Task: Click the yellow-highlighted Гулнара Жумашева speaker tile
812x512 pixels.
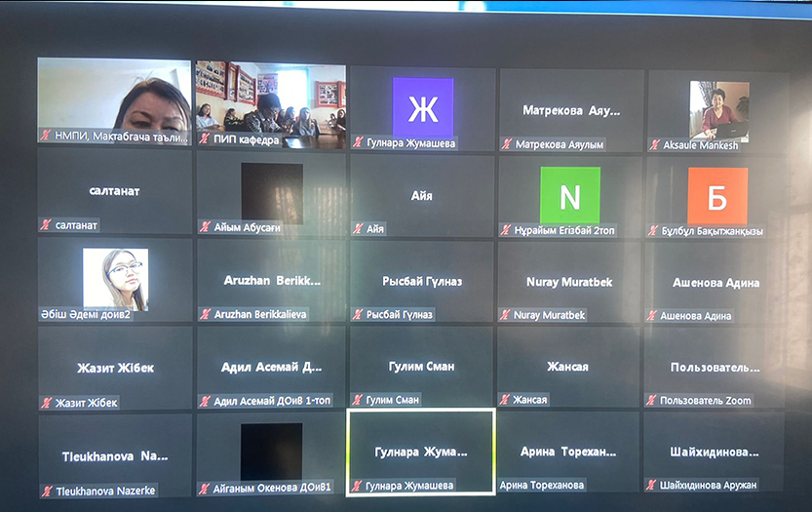Action: [421, 453]
